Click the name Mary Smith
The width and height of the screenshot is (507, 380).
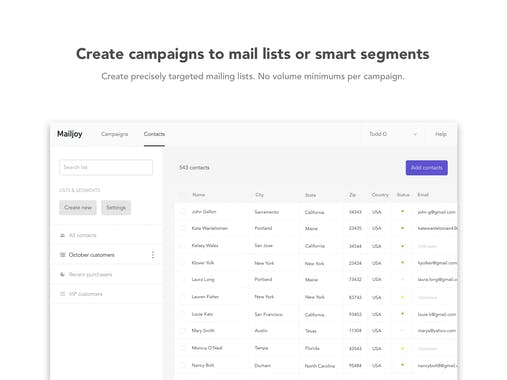[x=203, y=331]
